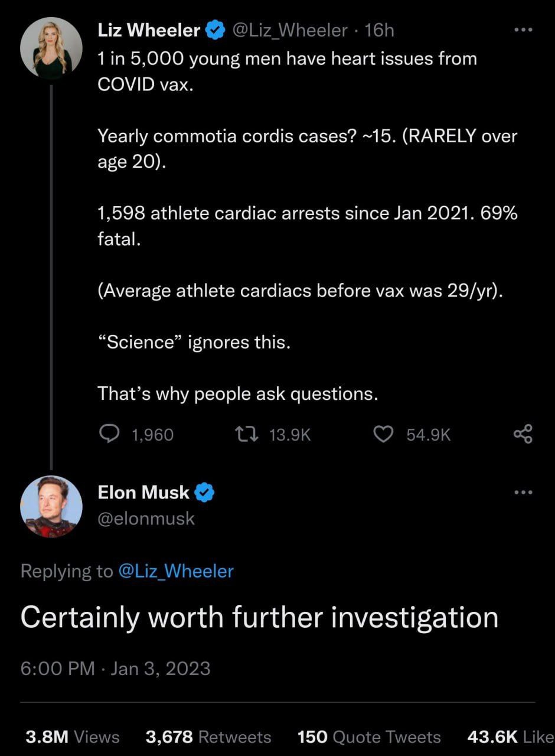Click @Liz_Wheeler in Replying to line
The width and height of the screenshot is (555, 756).
[176, 571]
